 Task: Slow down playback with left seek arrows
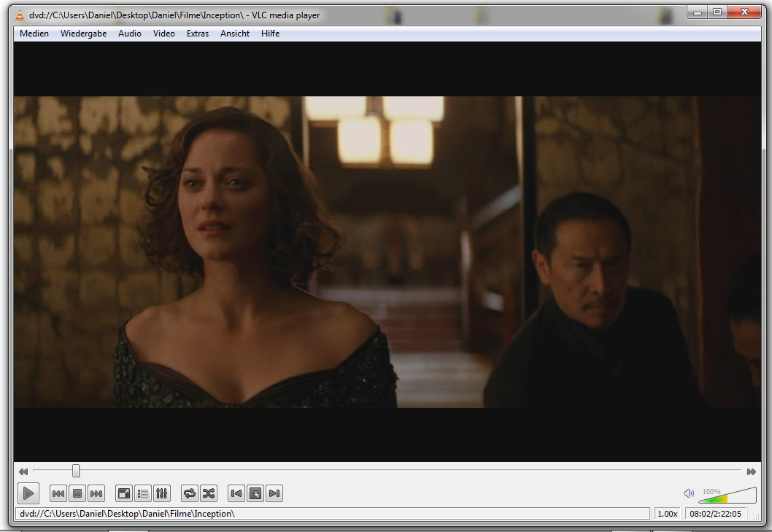23,471
